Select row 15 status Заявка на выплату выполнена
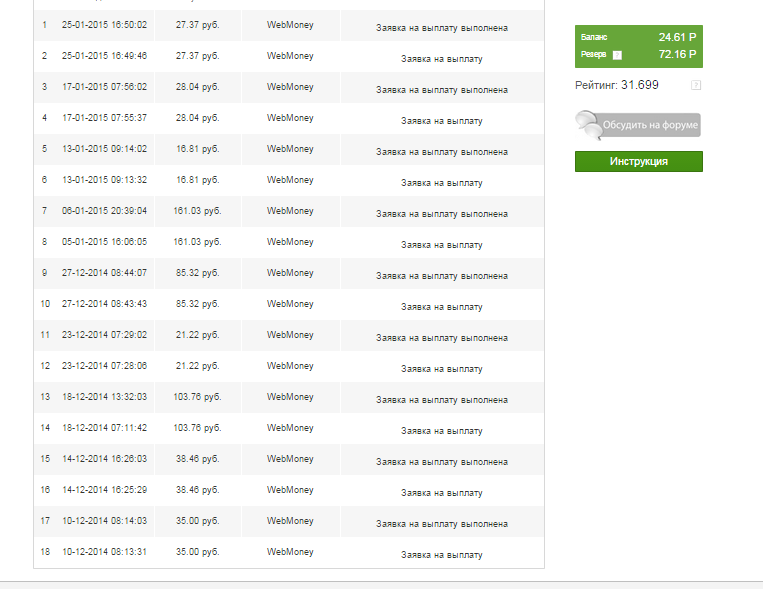The height and width of the screenshot is (589, 763). click(441, 462)
